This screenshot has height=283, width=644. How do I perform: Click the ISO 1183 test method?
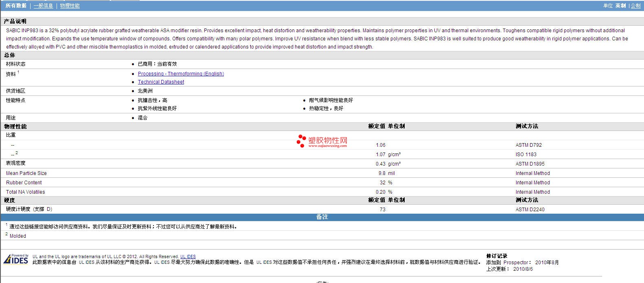526,155
